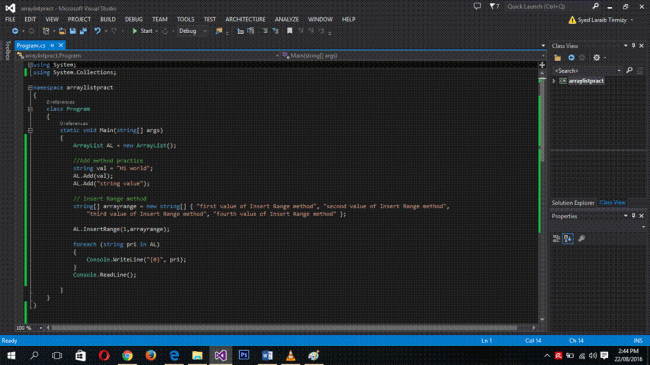Switch to the Class View bottom tab

(x=612, y=203)
